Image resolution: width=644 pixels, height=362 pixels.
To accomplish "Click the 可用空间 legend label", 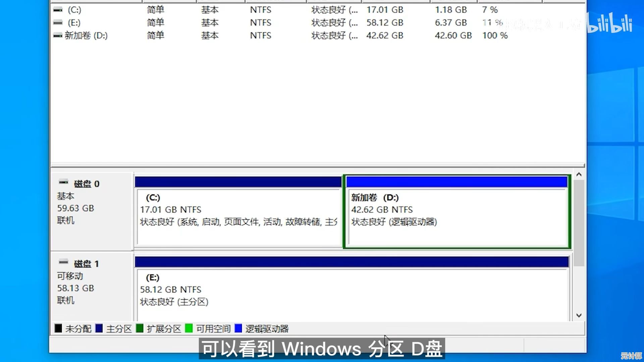I will (213, 329).
